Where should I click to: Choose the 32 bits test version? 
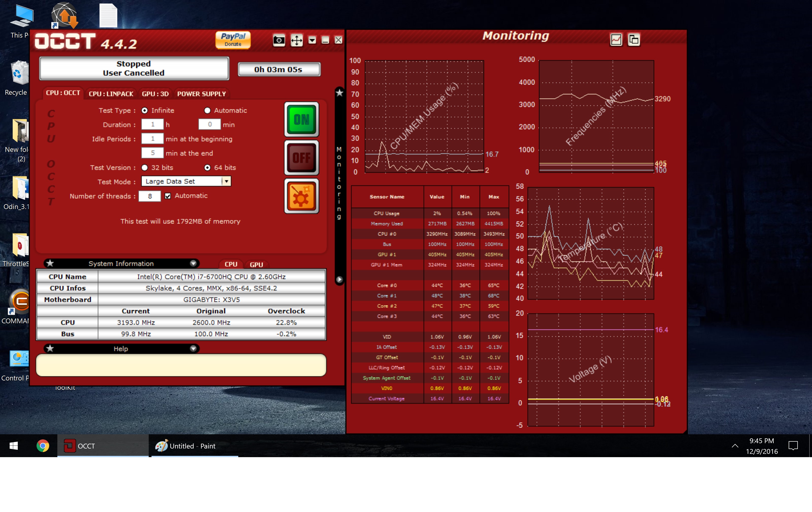145,168
